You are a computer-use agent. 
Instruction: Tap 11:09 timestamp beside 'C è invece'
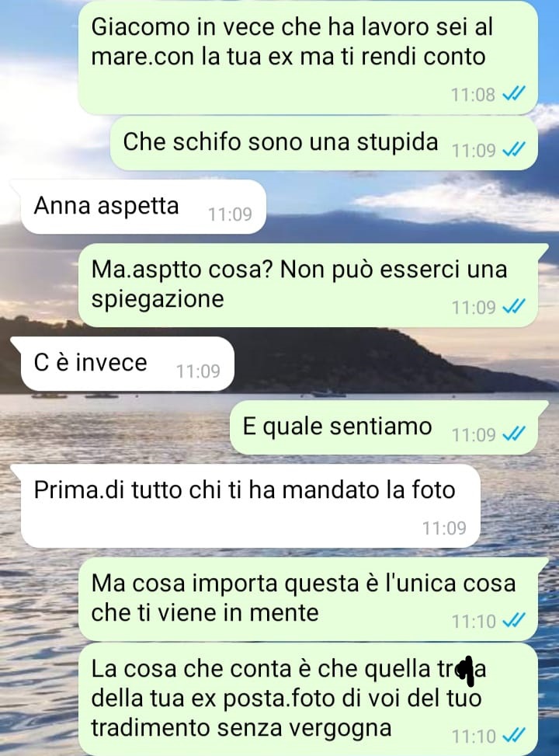pos(198,371)
